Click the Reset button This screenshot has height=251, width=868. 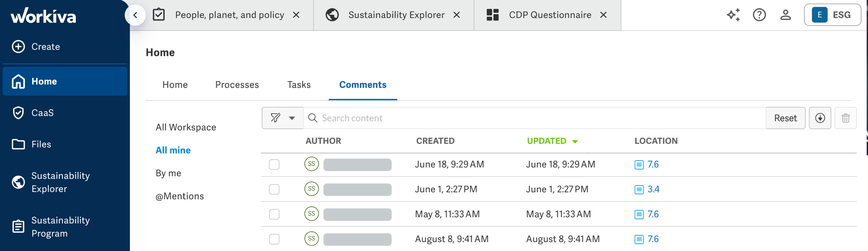pyautogui.click(x=785, y=118)
